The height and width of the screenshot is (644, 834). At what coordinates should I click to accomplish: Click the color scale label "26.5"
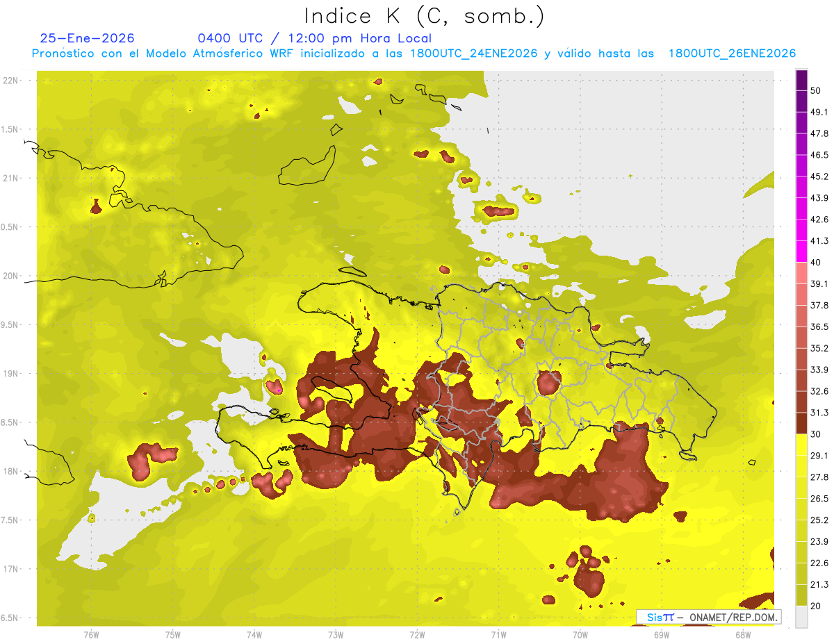coord(819,499)
